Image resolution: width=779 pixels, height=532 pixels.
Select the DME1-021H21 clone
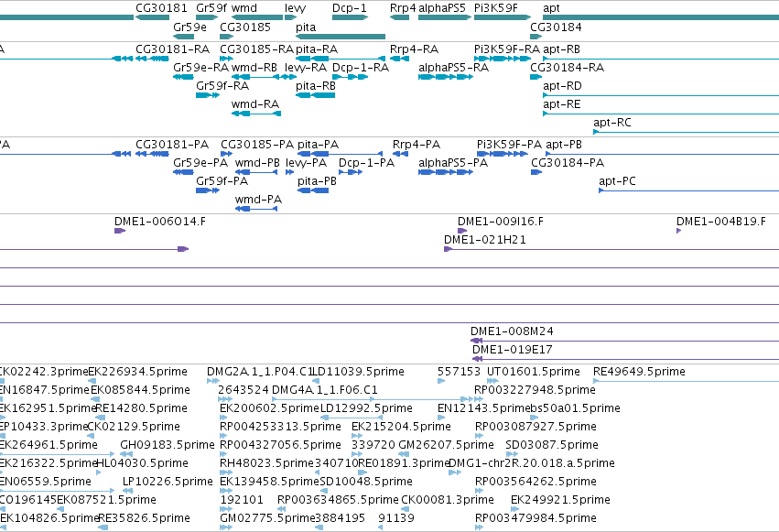[x=611, y=249]
